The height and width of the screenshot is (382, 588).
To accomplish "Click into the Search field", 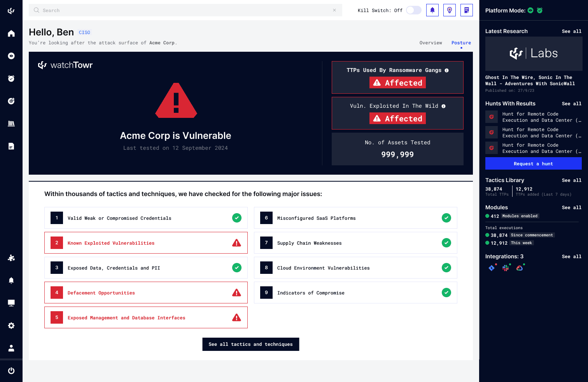I will tap(185, 10).
